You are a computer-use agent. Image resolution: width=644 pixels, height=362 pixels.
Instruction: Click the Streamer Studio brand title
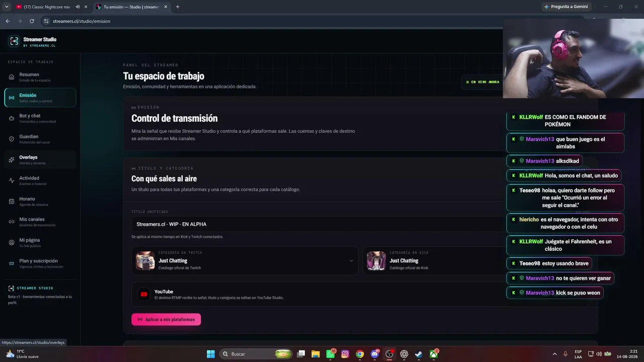(40, 39)
